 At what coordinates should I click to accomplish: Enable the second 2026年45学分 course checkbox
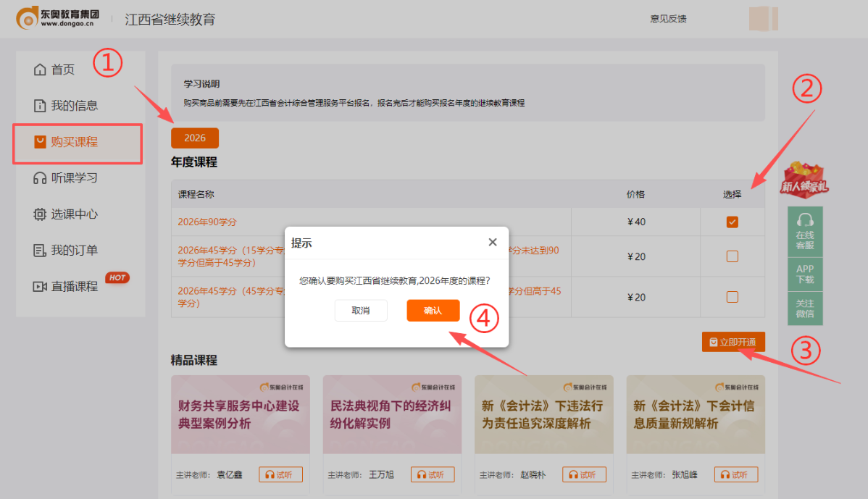[732, 296]
